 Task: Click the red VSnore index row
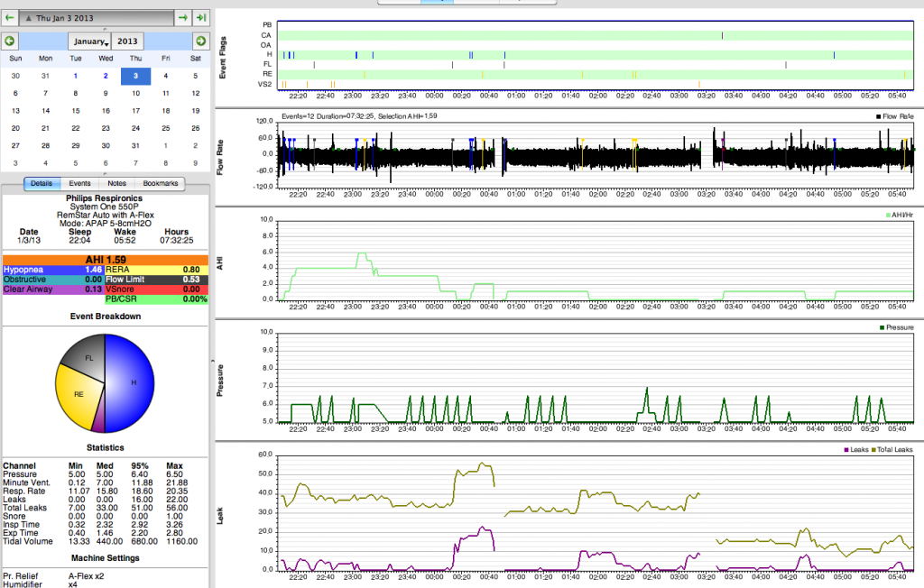click(x=156, y=289)
